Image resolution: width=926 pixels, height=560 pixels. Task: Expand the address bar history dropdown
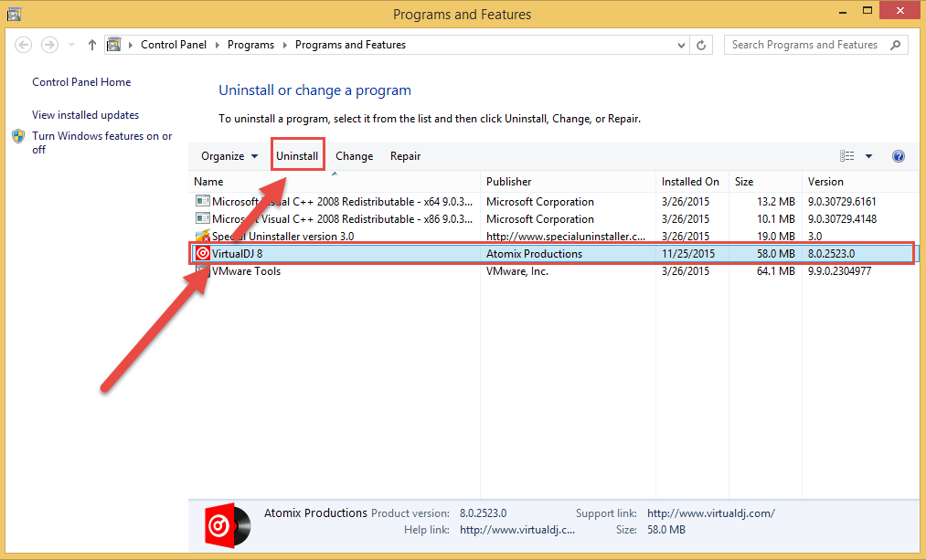681,45
